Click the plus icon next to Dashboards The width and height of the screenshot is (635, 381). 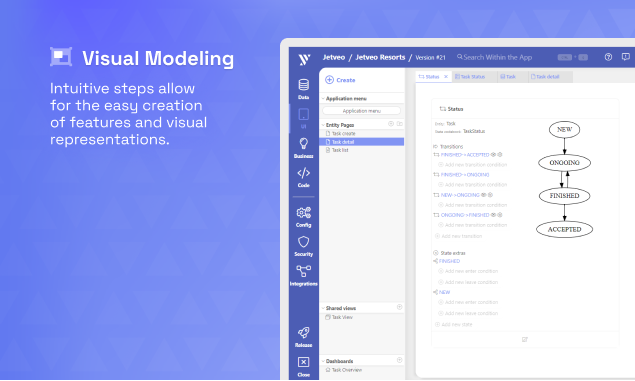[x=399, y=360]
